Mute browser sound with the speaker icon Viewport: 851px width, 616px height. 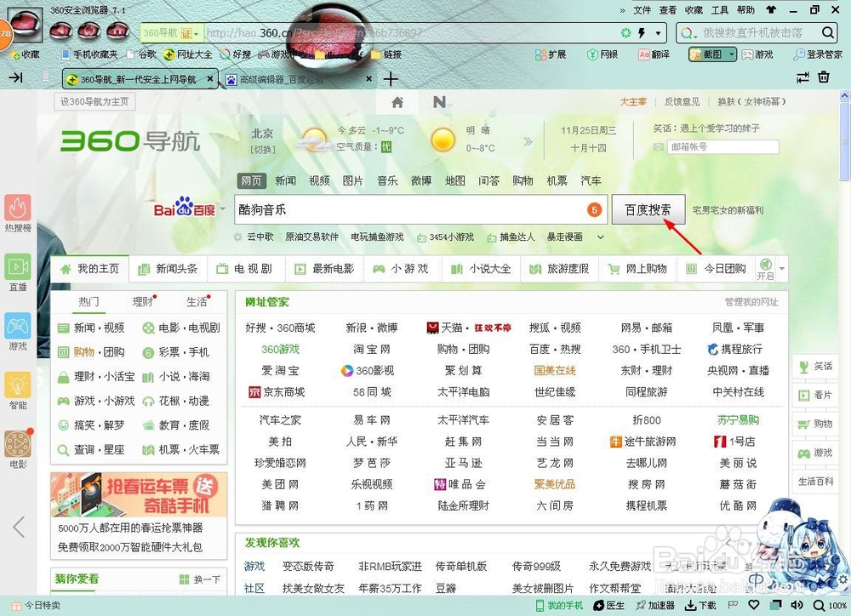[797, 605]
